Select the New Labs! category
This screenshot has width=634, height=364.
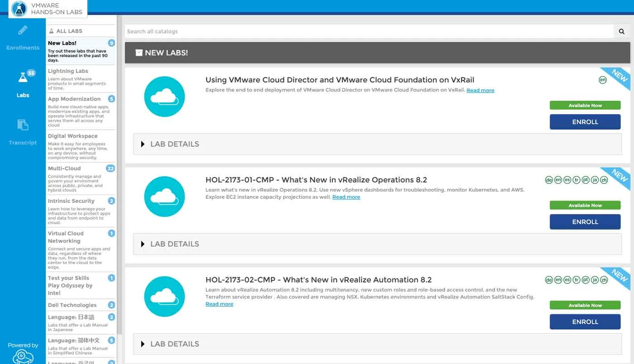click(81, 51)
